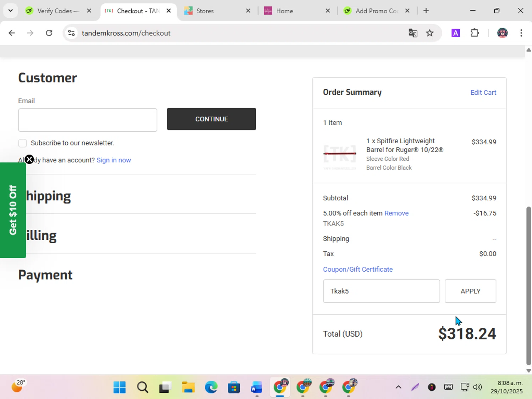Remove the TKAK5 discount
The height and width of the screenshot is (399, 532).
coord(396,213)
